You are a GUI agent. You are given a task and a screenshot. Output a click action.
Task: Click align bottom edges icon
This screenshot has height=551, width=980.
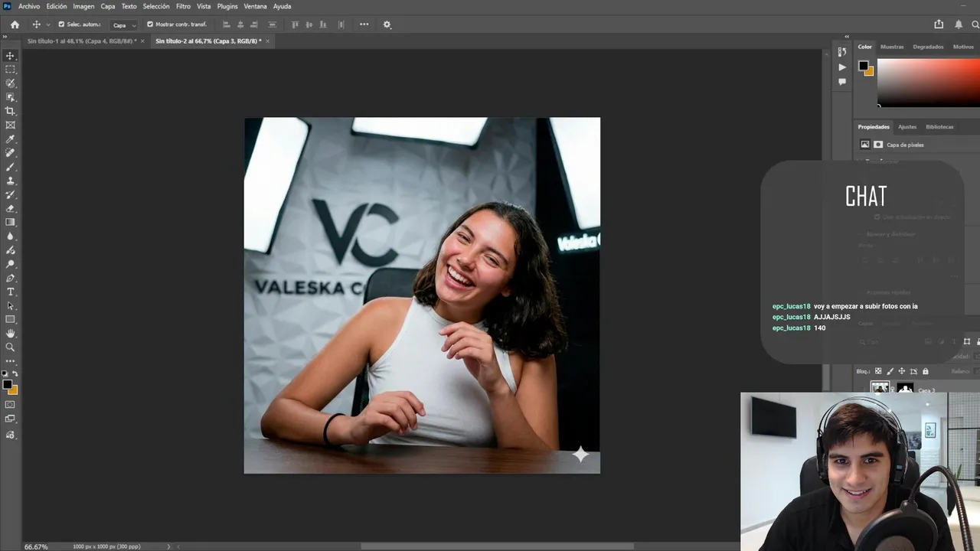click(325, 24)
